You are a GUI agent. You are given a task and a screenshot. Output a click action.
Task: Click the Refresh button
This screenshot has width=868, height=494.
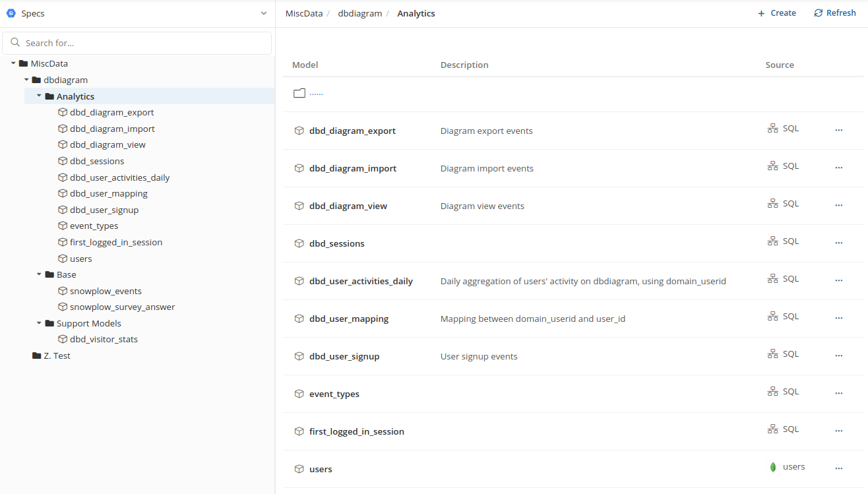coord(834,13)
